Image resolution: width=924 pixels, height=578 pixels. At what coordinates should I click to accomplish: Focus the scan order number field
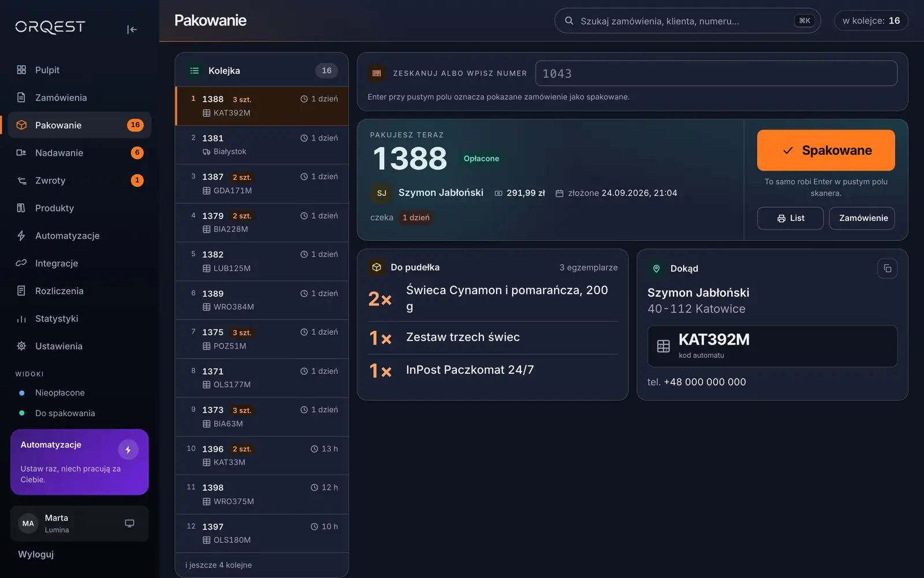click(x=716, y=73)
